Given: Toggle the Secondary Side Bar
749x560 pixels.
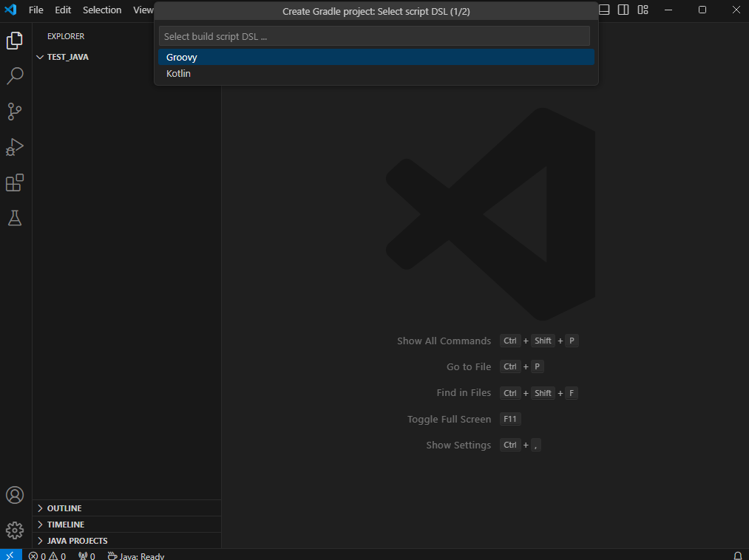Looking at the screenshot, I should 623,10.
